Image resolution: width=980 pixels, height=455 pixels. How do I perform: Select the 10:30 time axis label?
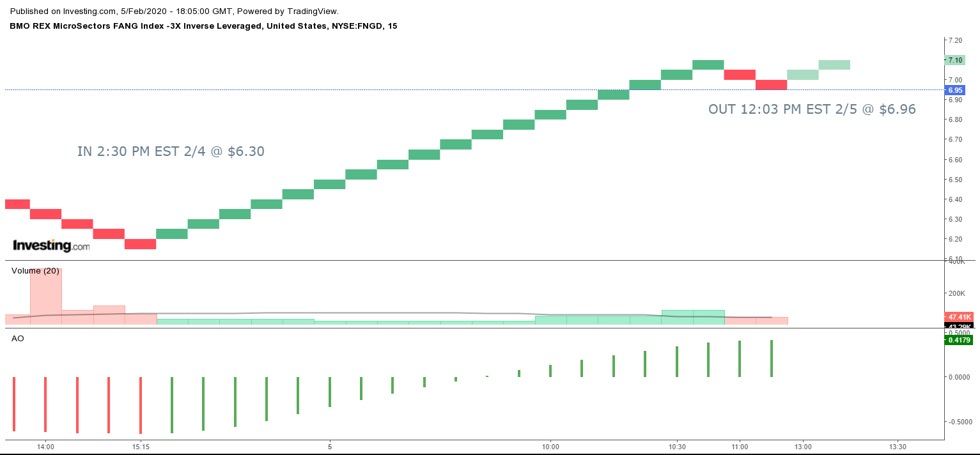pyautogui.click(x=677, y=446)
